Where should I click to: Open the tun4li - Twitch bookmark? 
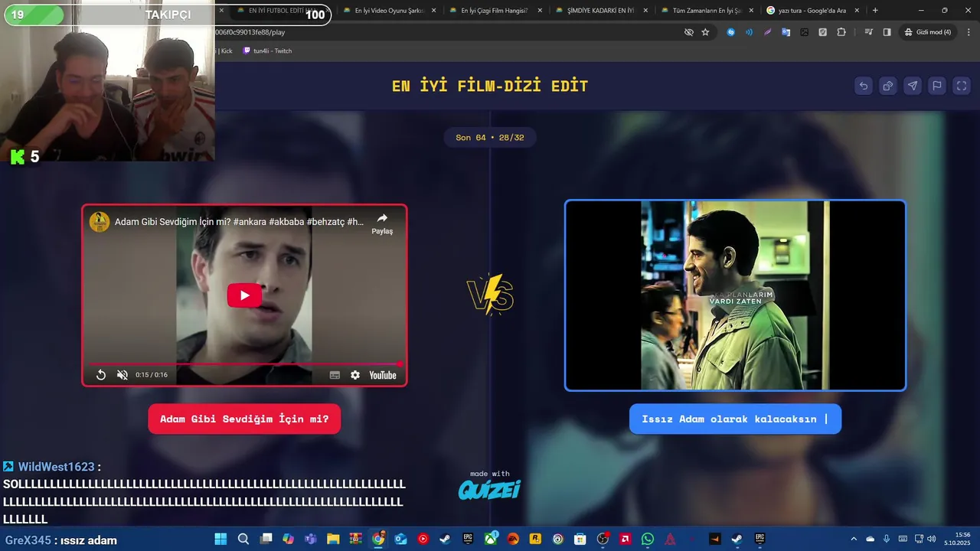(x=267, y=51)
